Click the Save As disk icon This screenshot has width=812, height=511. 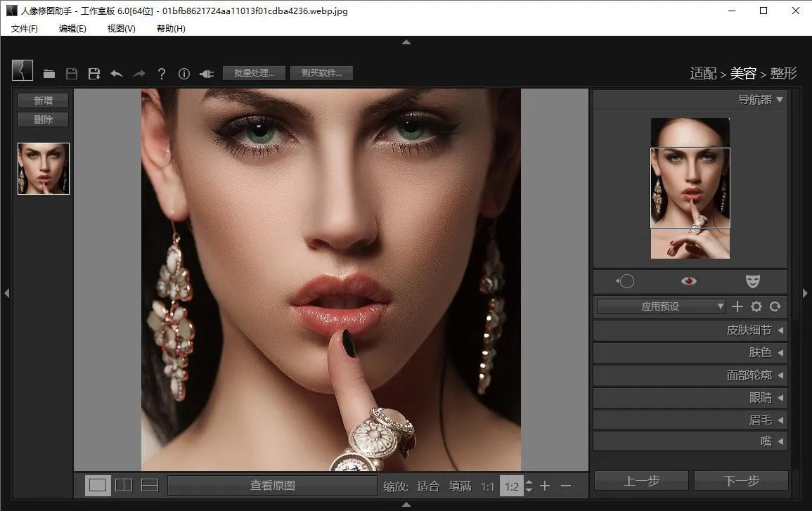[x=94, y=74]
